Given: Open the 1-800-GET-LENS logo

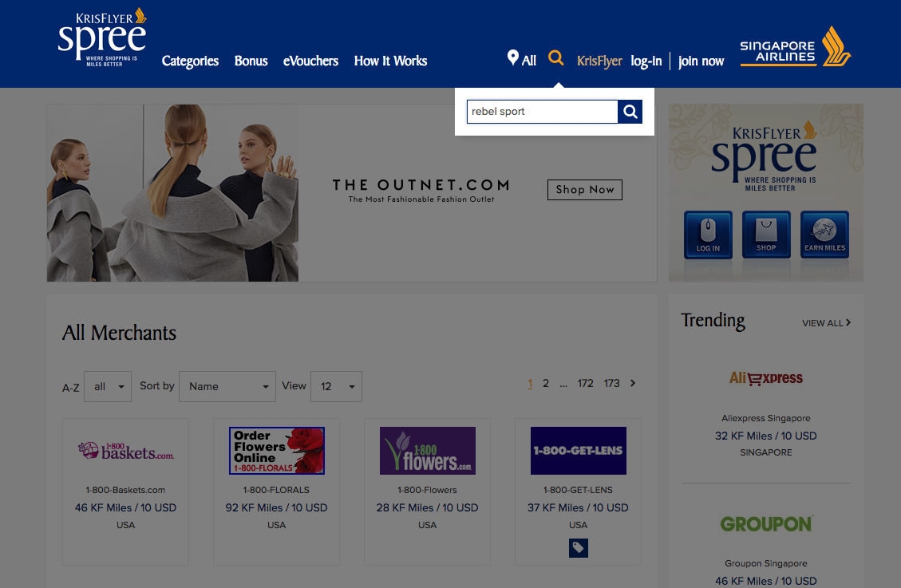Looking at the screenshot, I should click(x=578, y=451).
